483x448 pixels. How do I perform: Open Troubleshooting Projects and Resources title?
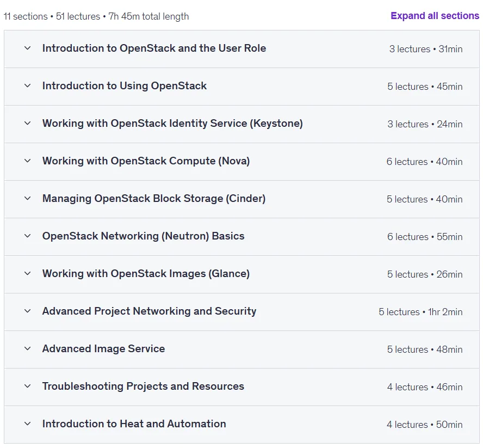tap(143, 386)
